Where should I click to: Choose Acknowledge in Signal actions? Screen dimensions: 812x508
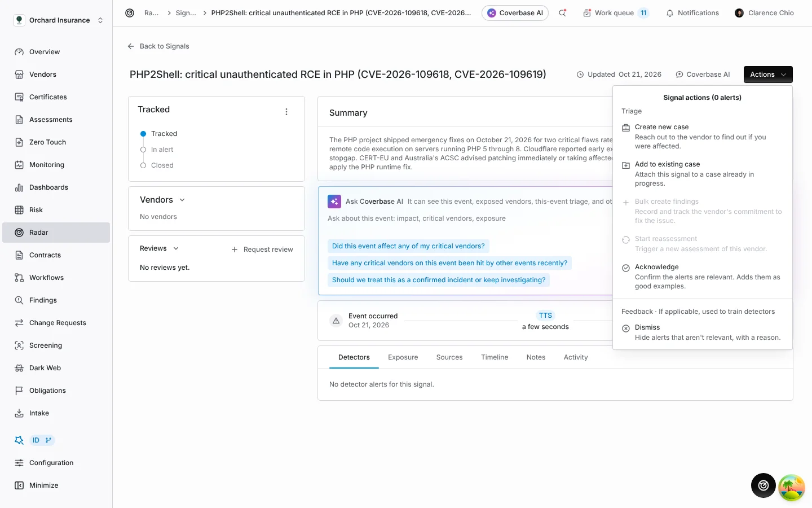point(702,277)
